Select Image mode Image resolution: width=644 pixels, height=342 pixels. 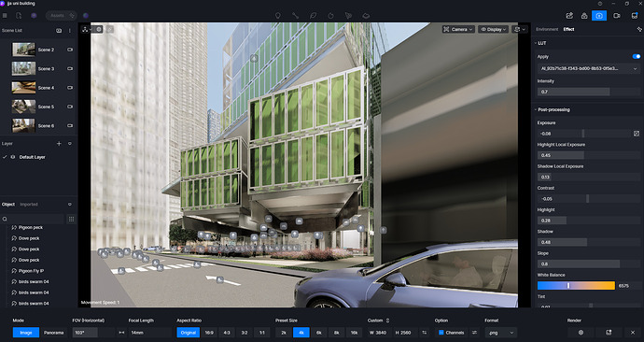[x=26, y=333]
